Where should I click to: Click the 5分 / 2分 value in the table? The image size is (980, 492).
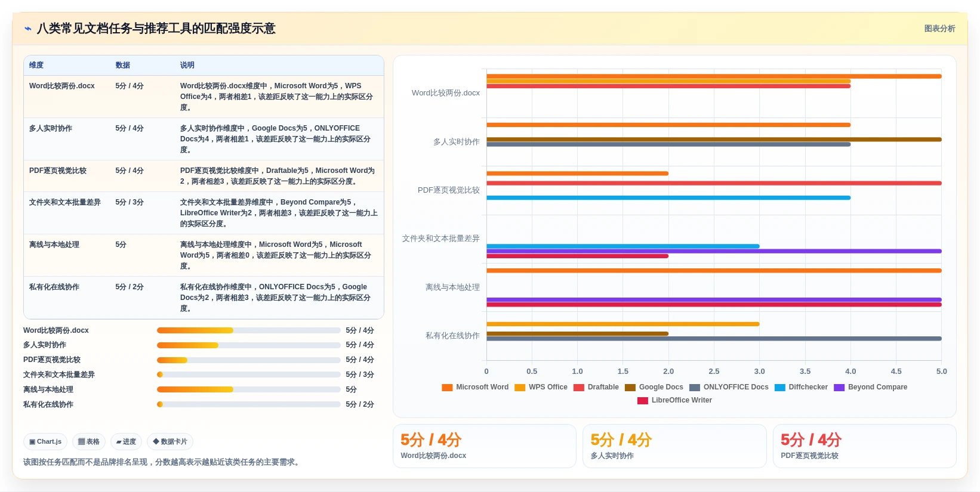(x=130, y=287)
